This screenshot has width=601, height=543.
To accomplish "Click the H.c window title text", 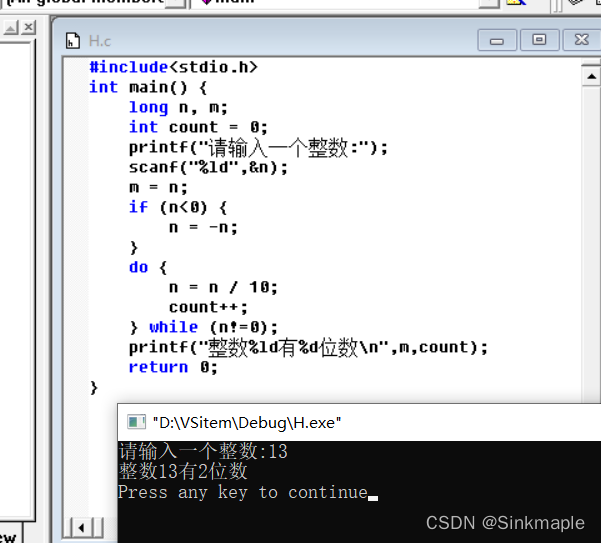I will 100,41.
